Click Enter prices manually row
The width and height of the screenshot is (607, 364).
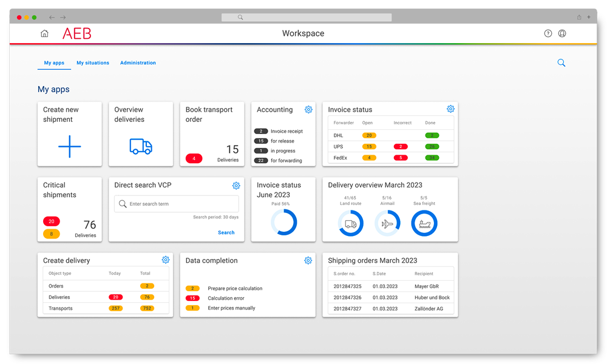(221, 308)
